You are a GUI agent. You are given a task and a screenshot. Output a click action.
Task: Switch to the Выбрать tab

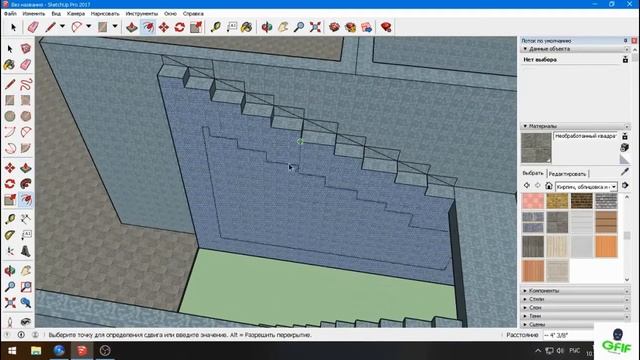tap(533, 173)
